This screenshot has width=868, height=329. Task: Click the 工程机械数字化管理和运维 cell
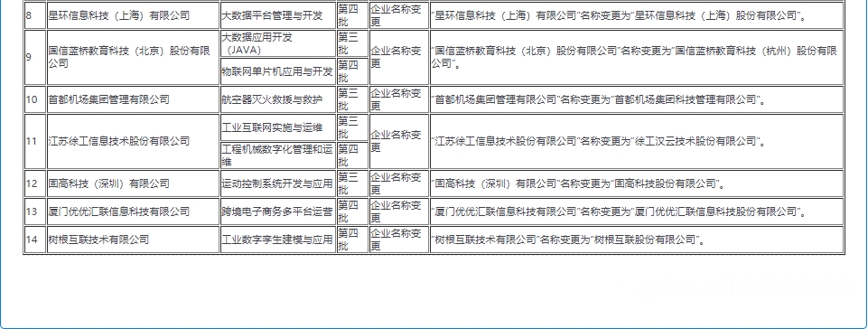(278, 155)
